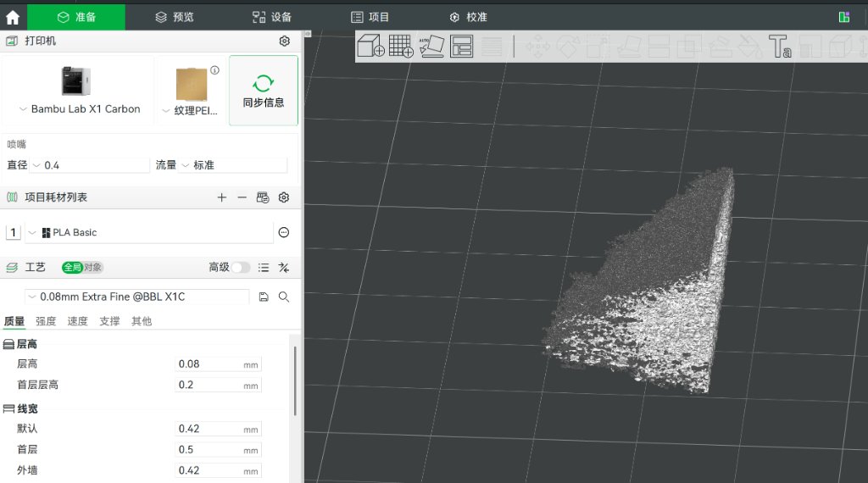Viewport: 868px width, 483px height.
Task: Switch to 预览 Preview tab
Action: pyautogui.click(x=175, y=17)
